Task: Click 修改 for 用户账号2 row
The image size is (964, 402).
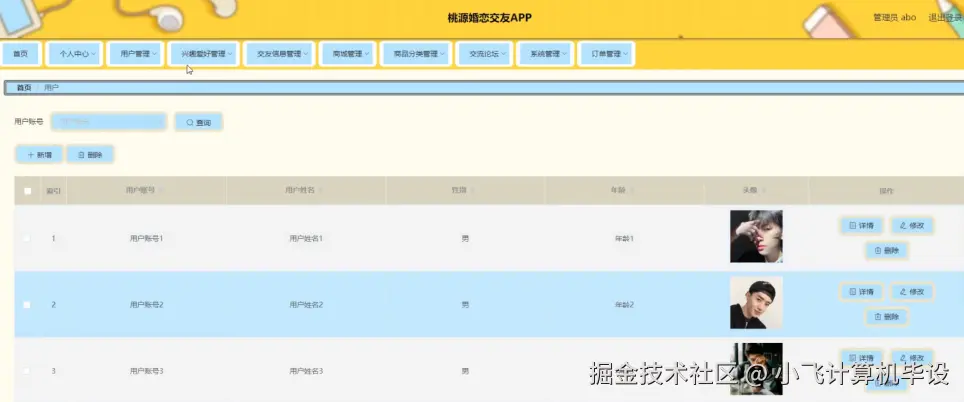Action: (x=912, y=292)
